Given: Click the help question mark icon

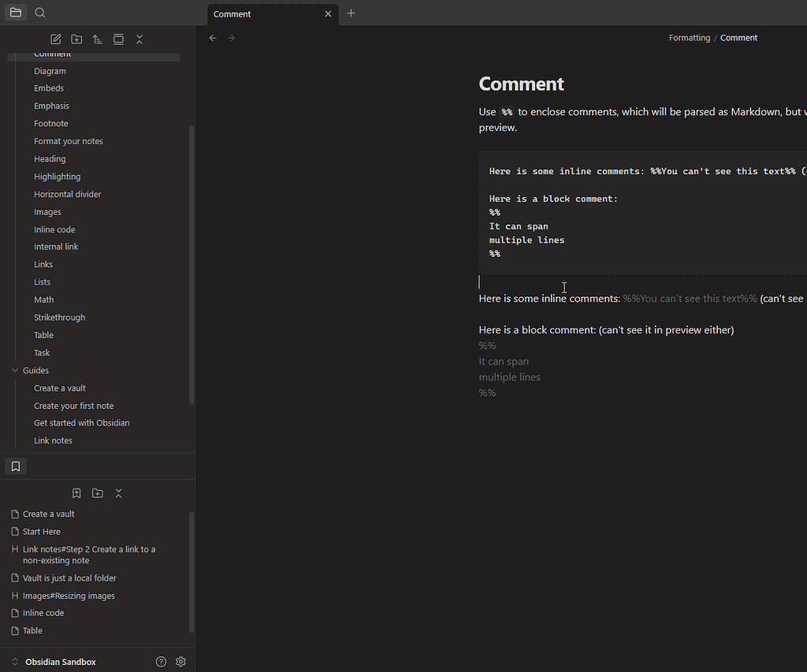Looking at the screenshot, I should pos(161,661).
